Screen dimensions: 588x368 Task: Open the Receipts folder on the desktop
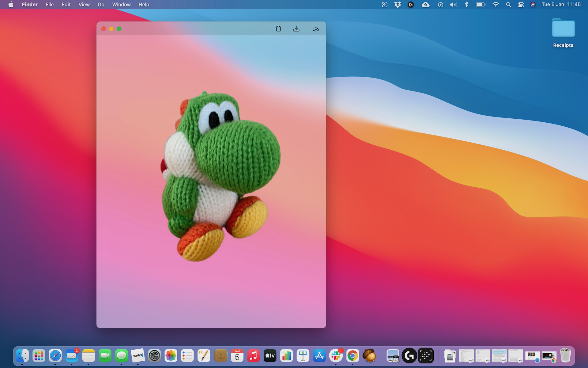[x=563, y=33]
